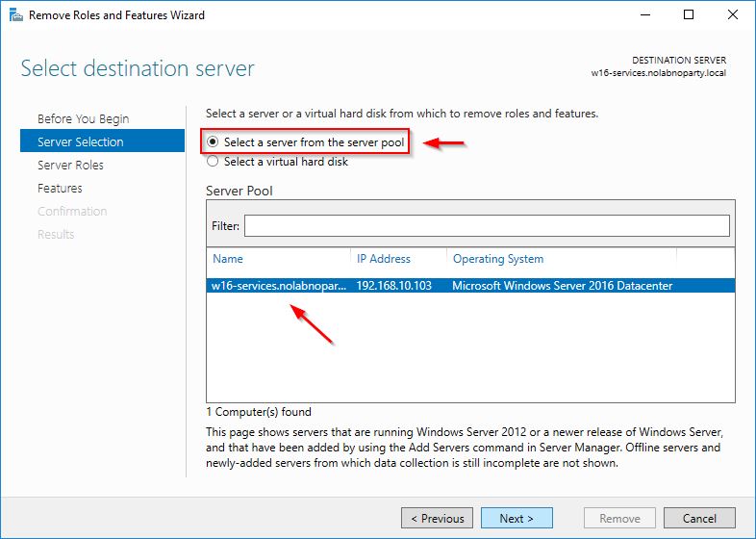The image size is (756, 539).
Task: Select a server from the server pool radio
Action: coord(213,141)
